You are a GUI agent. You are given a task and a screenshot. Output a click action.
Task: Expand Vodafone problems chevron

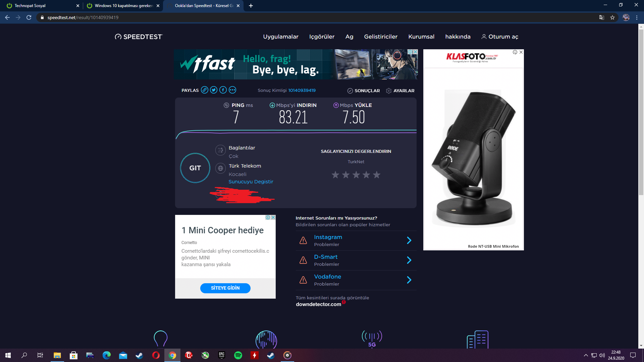409,280
